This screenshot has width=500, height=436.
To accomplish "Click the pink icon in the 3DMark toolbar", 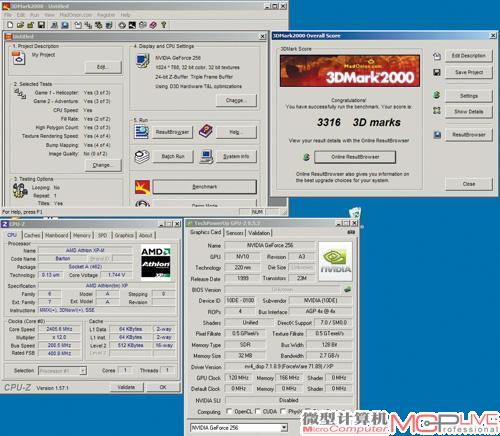I will pos(153,25).
